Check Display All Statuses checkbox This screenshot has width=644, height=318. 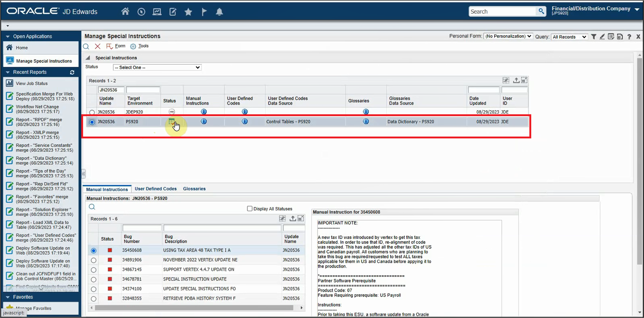coord(250,209)
